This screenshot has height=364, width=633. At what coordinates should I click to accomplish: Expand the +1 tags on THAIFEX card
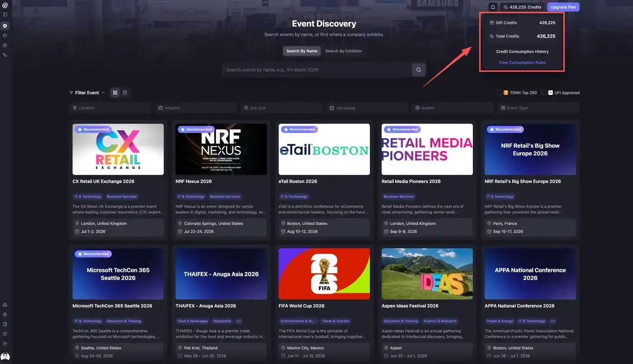coord(239,321)
